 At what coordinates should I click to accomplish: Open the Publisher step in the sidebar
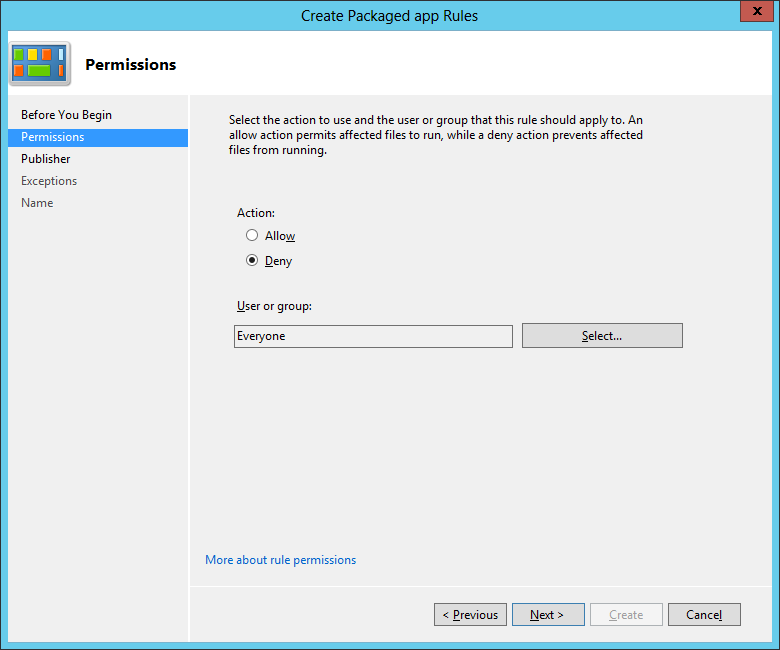point(46,159)
